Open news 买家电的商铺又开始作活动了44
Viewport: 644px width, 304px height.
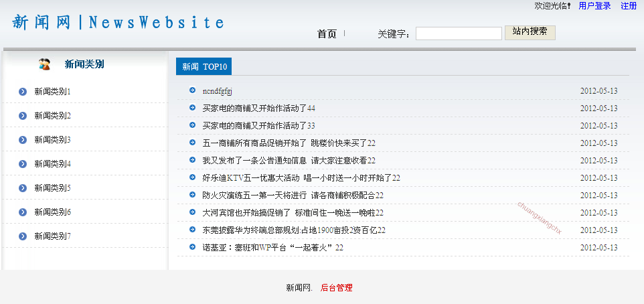[259, 108]
